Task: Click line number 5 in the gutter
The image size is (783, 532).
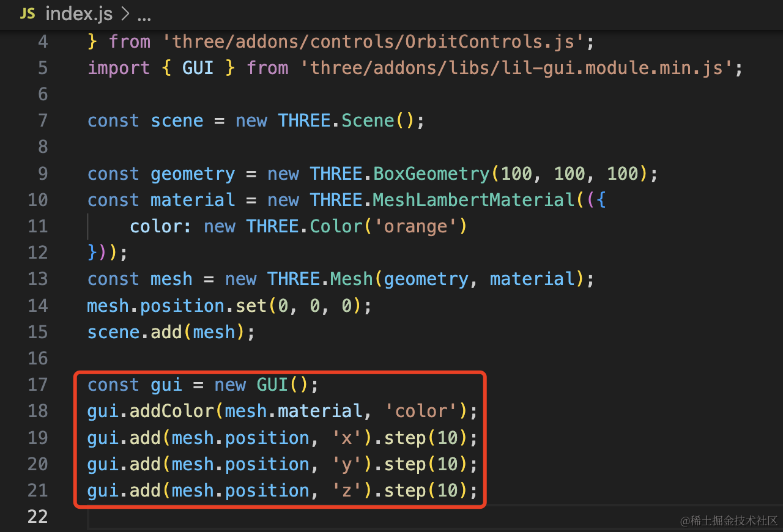Action: pyautogui.click(x=42, y=68)
